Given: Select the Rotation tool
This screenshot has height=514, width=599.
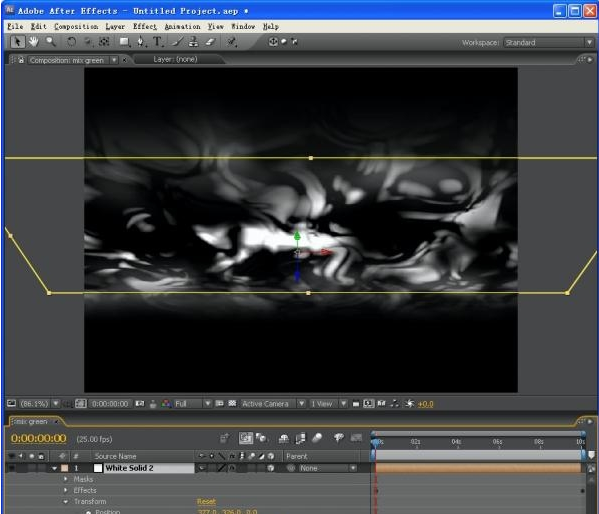Looking at the screenshot, I should pos(71,42).
